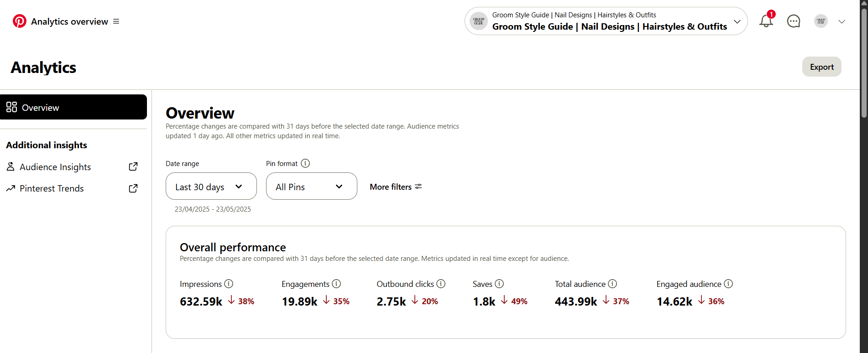Click the Audience Insights person icon
Viewport: 868px width, 353px height.
10,166
